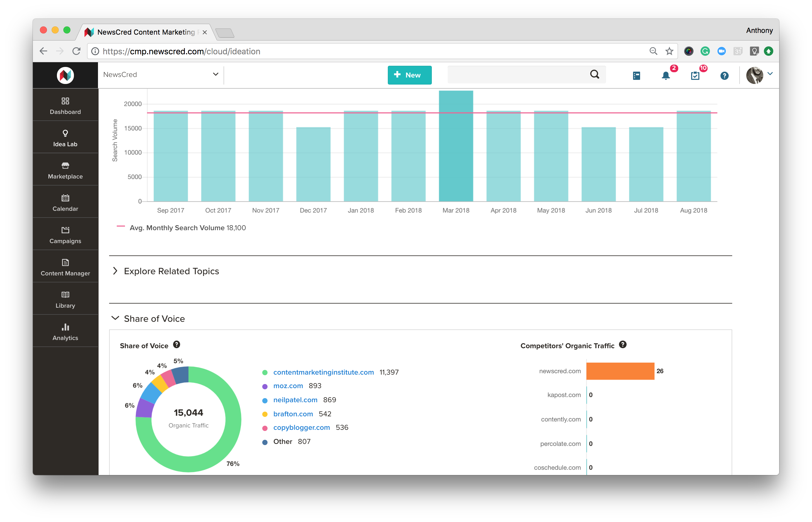
Task: Open the Library sidebar item
Action: pos(65,300)
